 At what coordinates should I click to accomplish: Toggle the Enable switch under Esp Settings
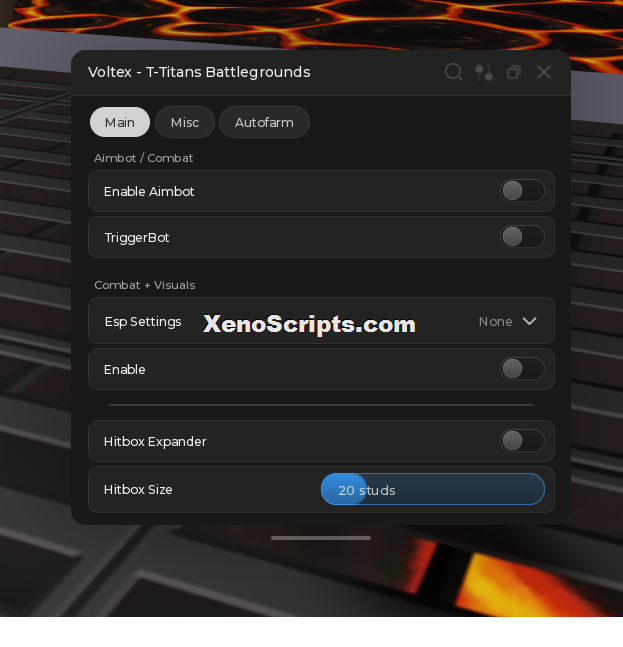(522, 368)
